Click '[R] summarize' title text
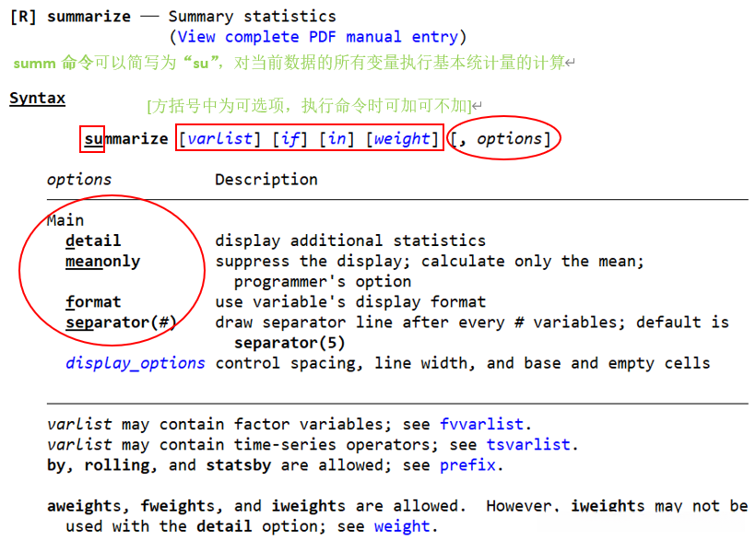The width and height of the screenshot is (756, 540). click(70, 17)
